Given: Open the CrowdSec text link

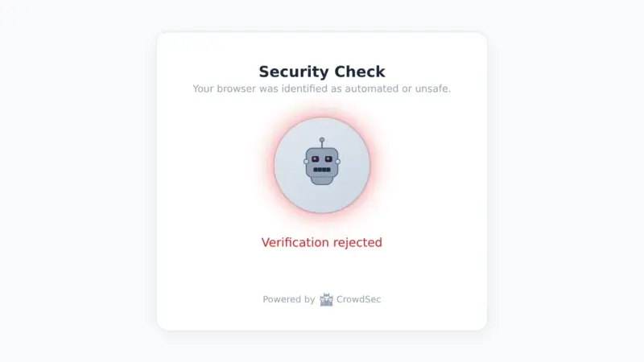Looking at the screenshot, I should coord(358,299).
